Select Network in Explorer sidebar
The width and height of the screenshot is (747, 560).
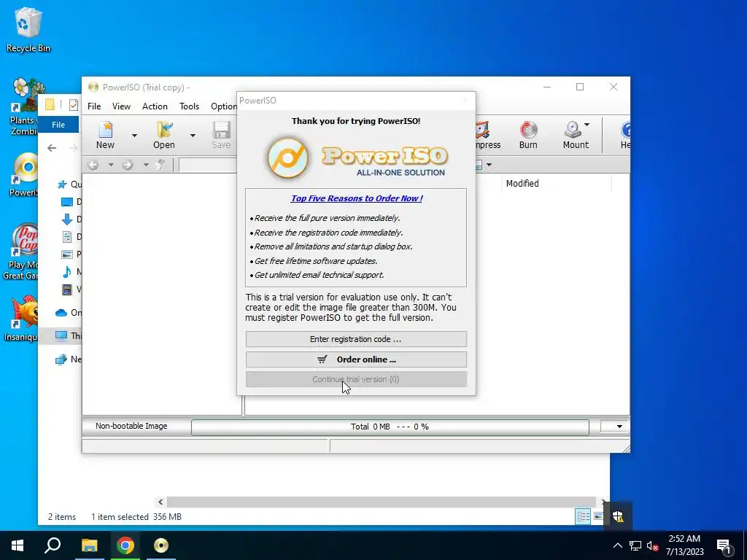[x=68, y=359]
